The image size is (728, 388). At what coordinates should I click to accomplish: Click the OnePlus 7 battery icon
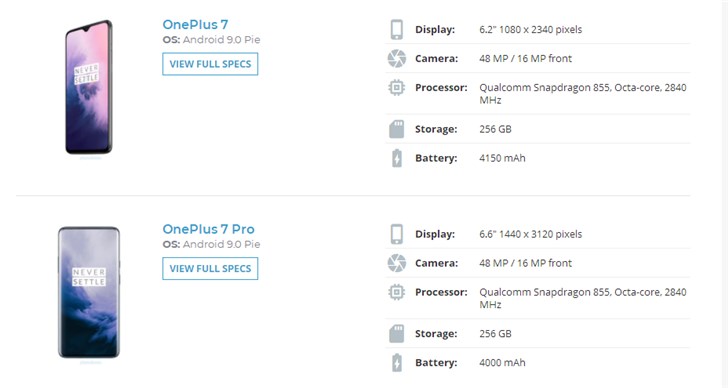pyautogui.click(x=396, y=158)
